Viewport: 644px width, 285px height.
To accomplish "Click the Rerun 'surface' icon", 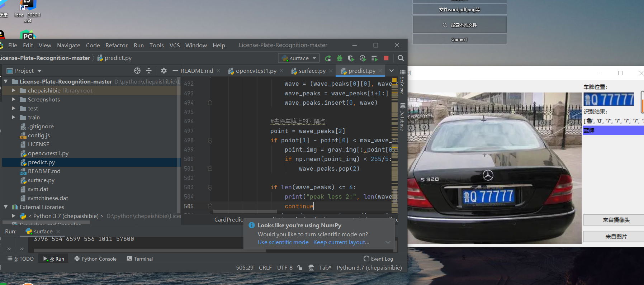I will pyautogui.click(x=328, y=58).
